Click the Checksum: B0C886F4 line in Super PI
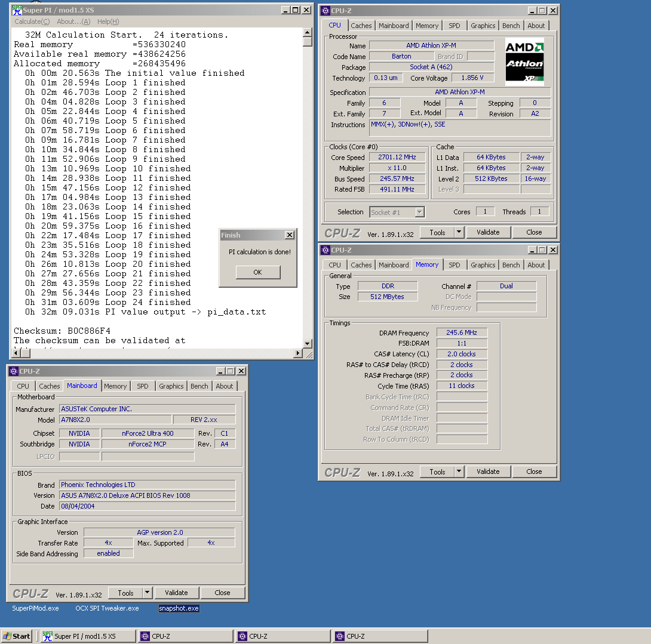This screenshot has height=644, width=651. tap(62, 331)
